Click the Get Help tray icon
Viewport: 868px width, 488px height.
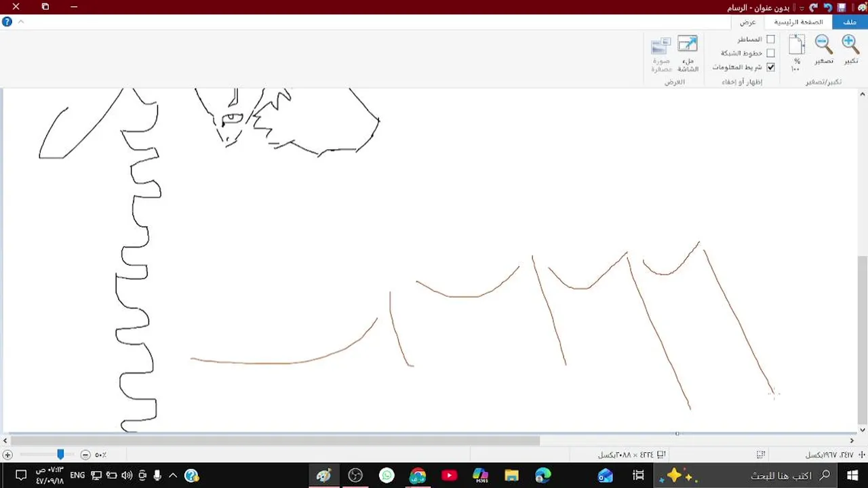(191, 476)
